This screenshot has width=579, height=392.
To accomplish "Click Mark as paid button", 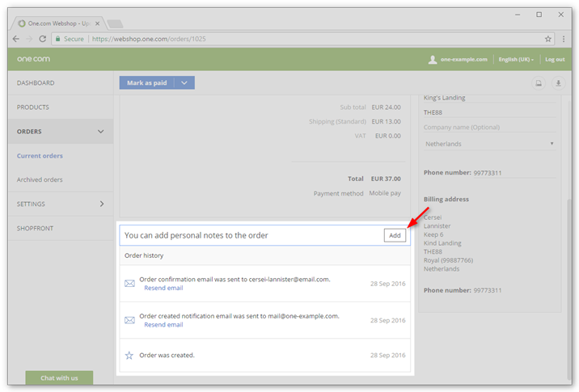I will 146,82.
